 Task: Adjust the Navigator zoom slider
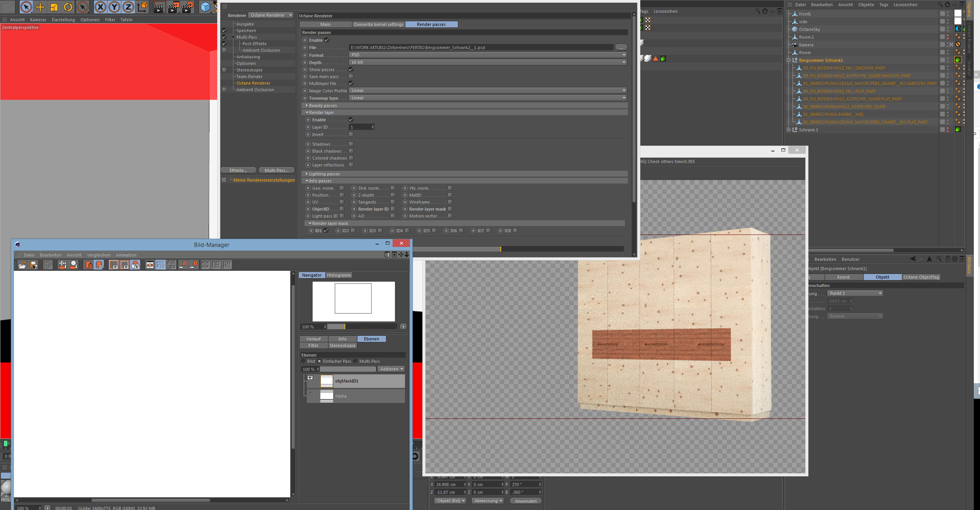[344, 327]
